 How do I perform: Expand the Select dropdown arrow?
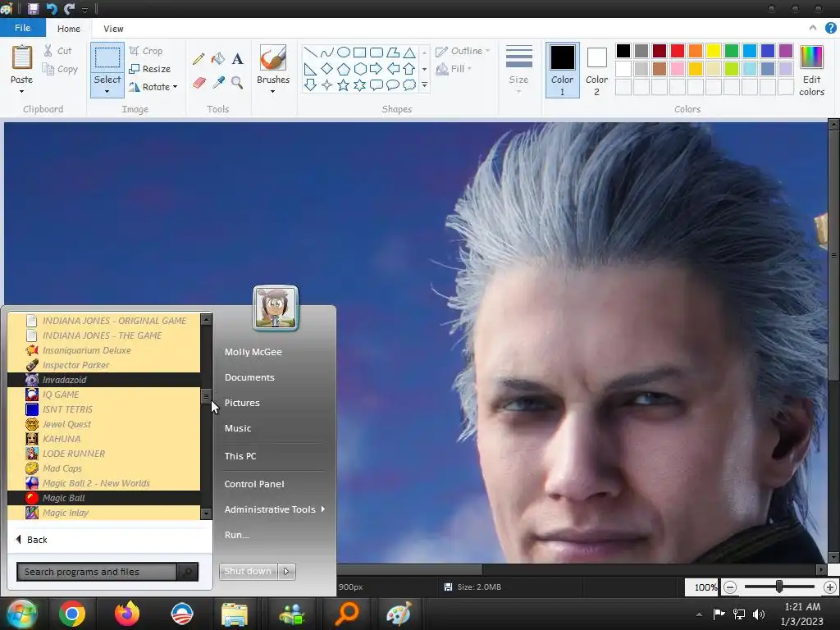pyautogui.click(x=107, y=92)
